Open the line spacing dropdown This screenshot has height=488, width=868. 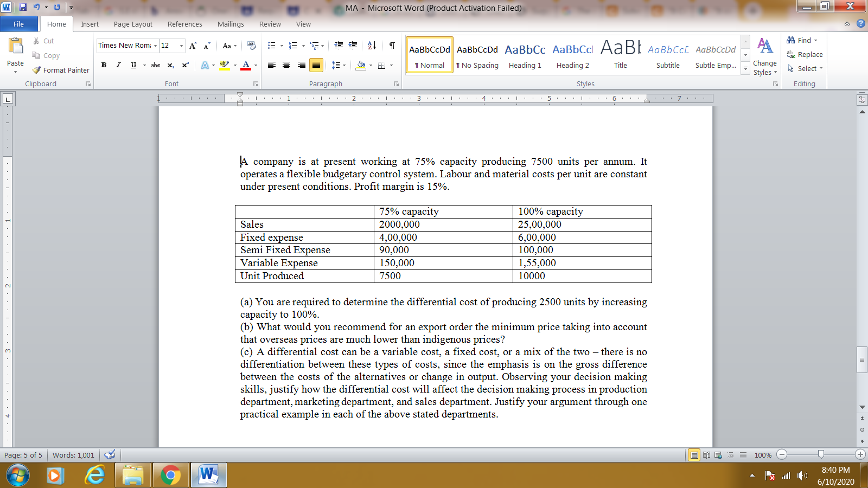click(x=337, y=65)
